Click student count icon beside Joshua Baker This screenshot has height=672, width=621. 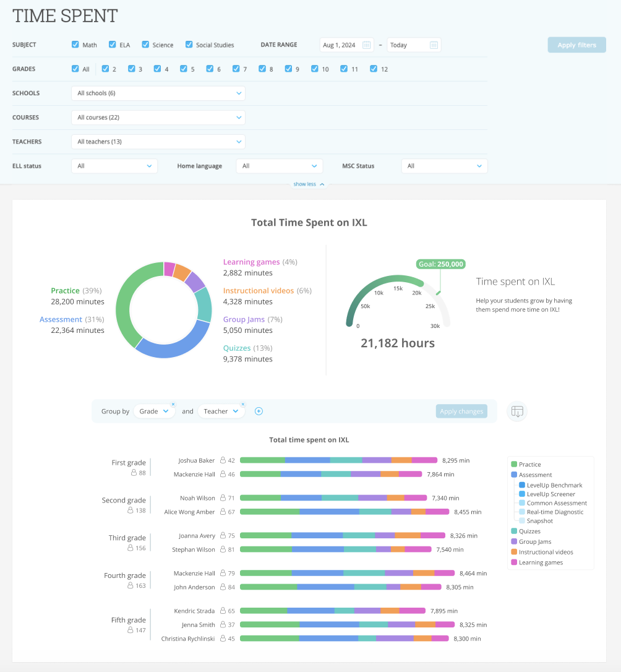click(x=223, y=460)
